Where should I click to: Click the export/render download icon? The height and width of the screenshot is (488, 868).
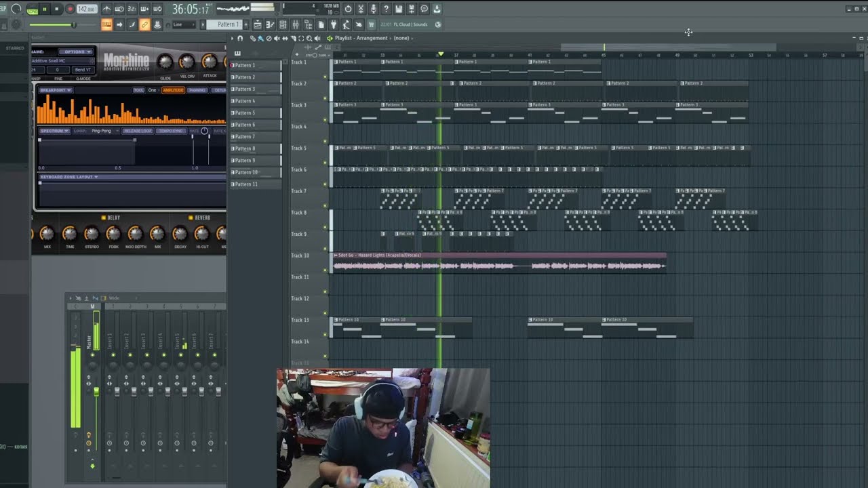437,9
